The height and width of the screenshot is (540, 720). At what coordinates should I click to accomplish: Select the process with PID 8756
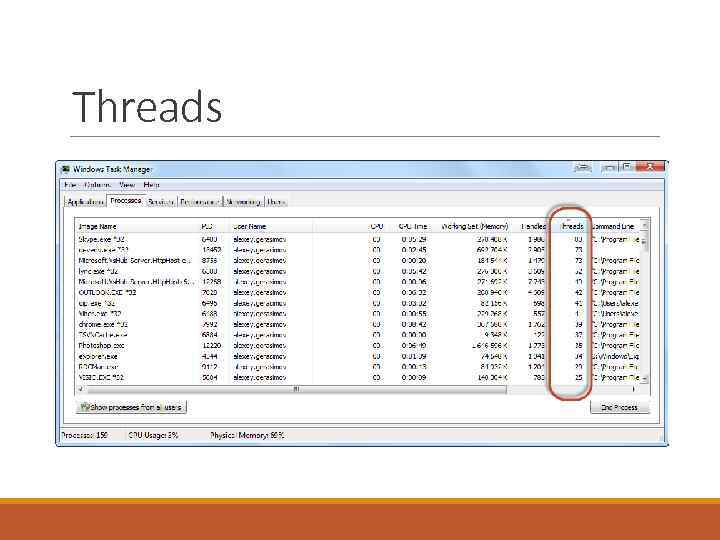pyautogui.click(x=358, y=260)
